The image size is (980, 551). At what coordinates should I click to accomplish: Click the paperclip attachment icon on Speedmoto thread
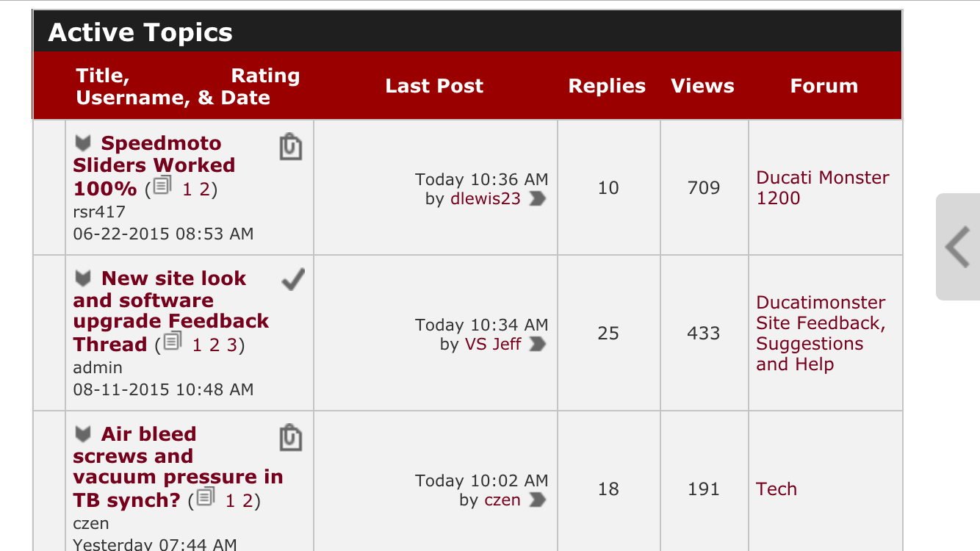click(291, 147)
